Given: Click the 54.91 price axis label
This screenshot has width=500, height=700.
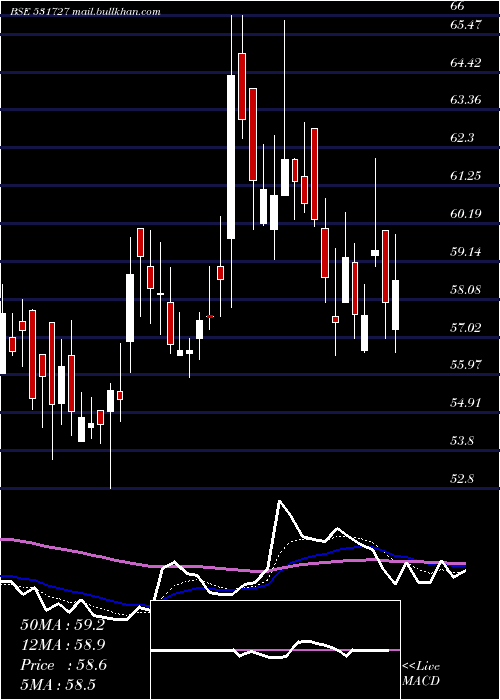Looking at the screenshot, I should tap(466, 403).
